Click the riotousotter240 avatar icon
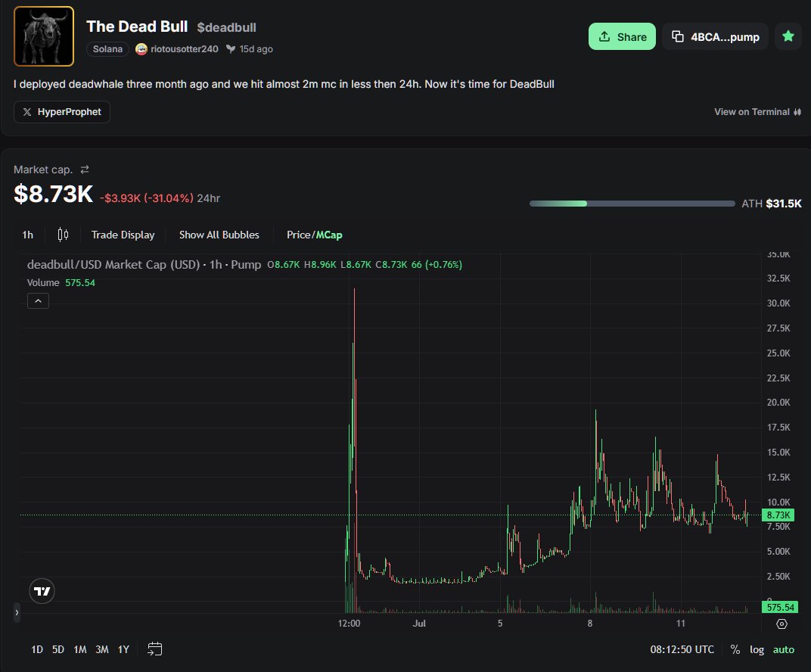The image size is (811, 672). pos(141,49)
